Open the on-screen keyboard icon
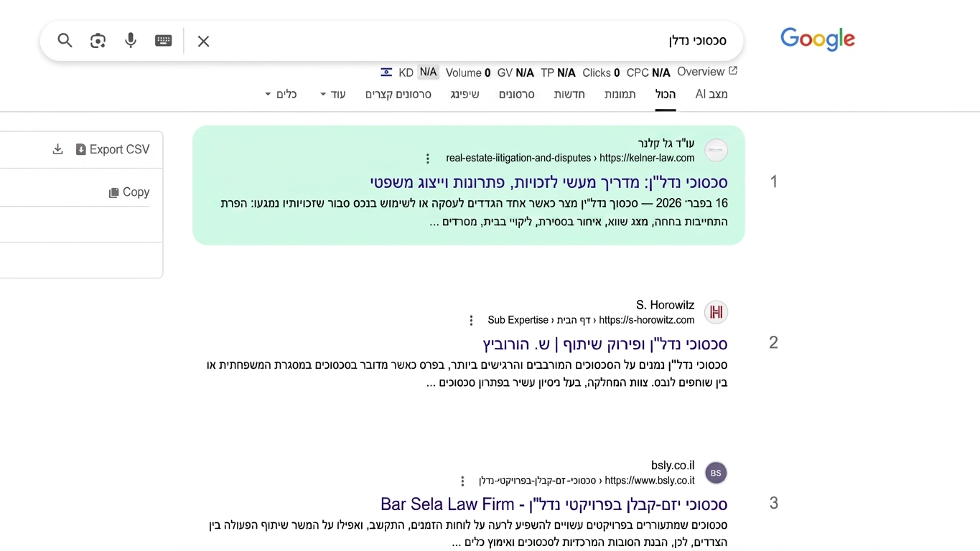980x551 pixels. click(x=164, y=41)
